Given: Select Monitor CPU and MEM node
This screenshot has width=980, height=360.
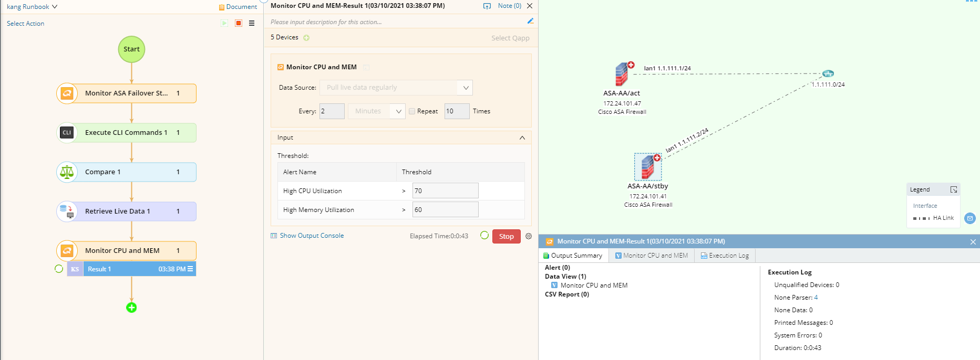Looking at the screenshot, I should tap(127, 251).
